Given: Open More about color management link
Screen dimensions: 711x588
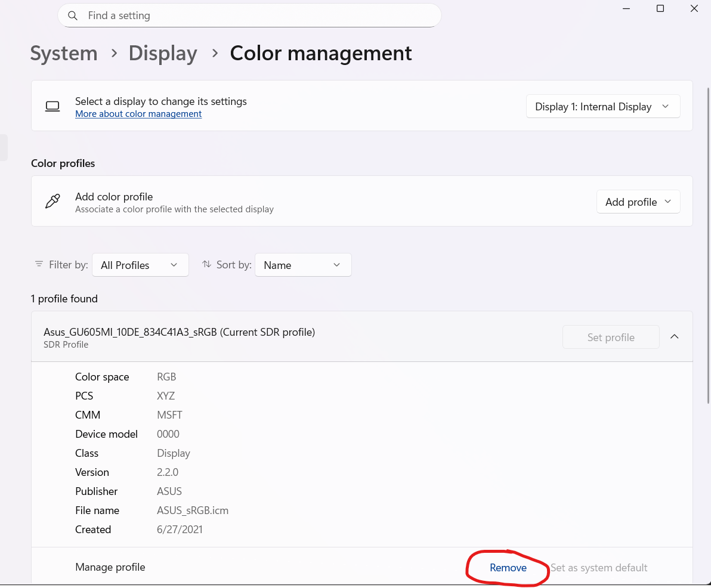Looking at the screenshot, I should [x=138, y=114].
